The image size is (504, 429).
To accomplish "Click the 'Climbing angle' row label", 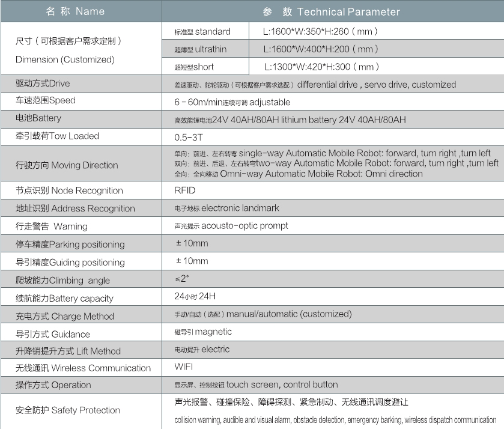I will point(63,281).
